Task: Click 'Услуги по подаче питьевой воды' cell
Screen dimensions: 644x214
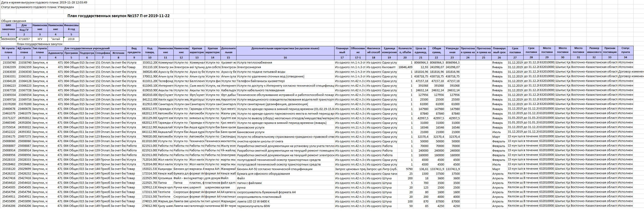Action: click(285, 72)
